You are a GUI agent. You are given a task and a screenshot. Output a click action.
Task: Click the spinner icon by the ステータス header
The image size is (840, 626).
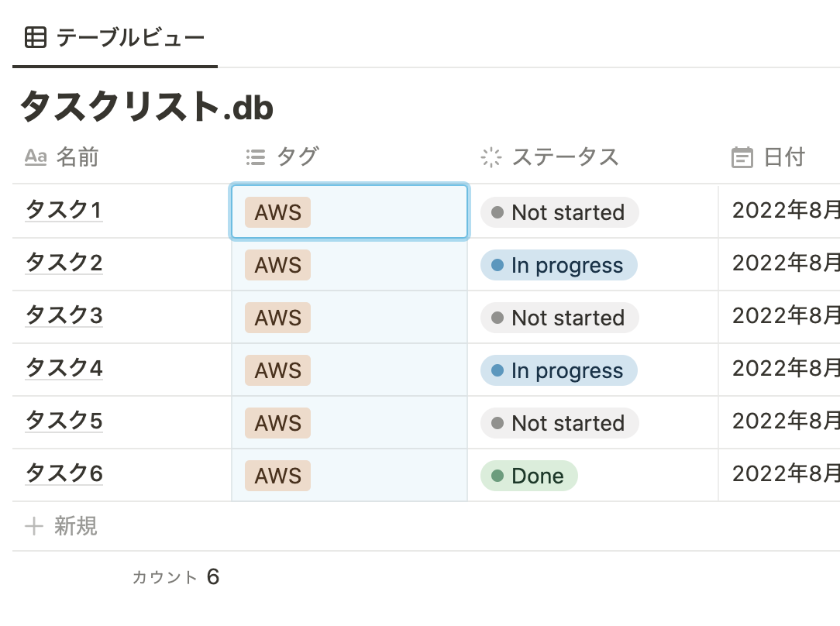[491, 157]
